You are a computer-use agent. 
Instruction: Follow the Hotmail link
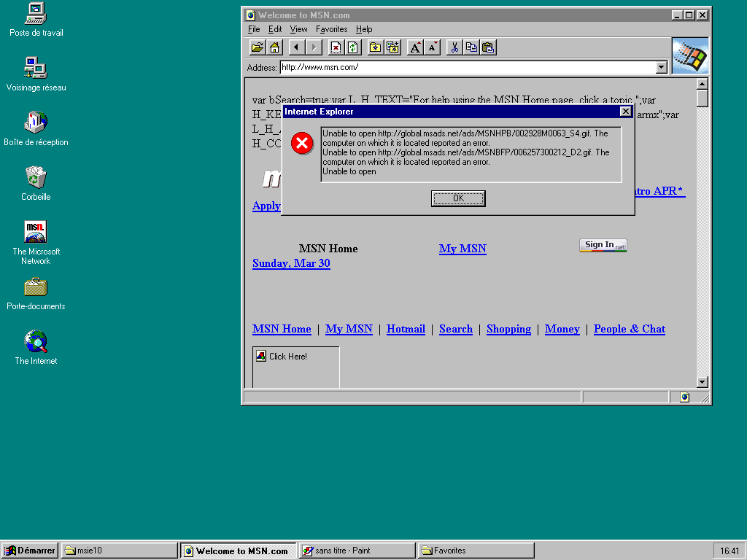click(406, 329)
